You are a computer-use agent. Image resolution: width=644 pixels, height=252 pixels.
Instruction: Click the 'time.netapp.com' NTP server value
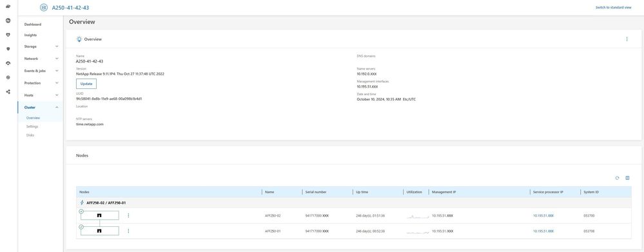point(90,124)
